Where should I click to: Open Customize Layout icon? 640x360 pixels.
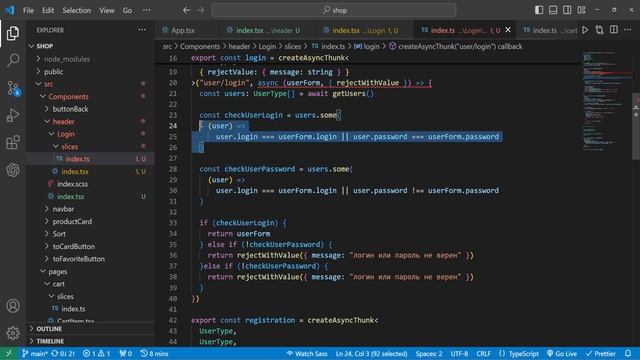(582, 10)
